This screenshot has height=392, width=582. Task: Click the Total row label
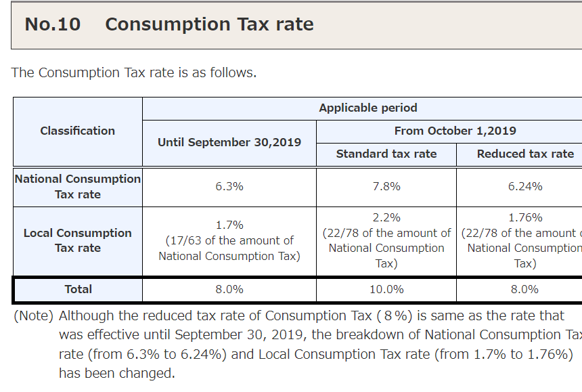78,289
